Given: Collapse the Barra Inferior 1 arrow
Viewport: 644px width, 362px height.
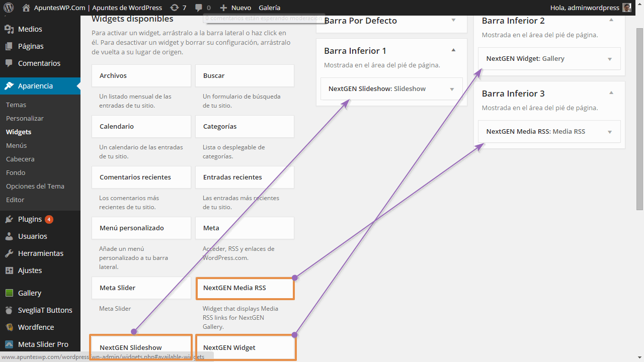Looking at the screenshot, I should tap(453, 50).
